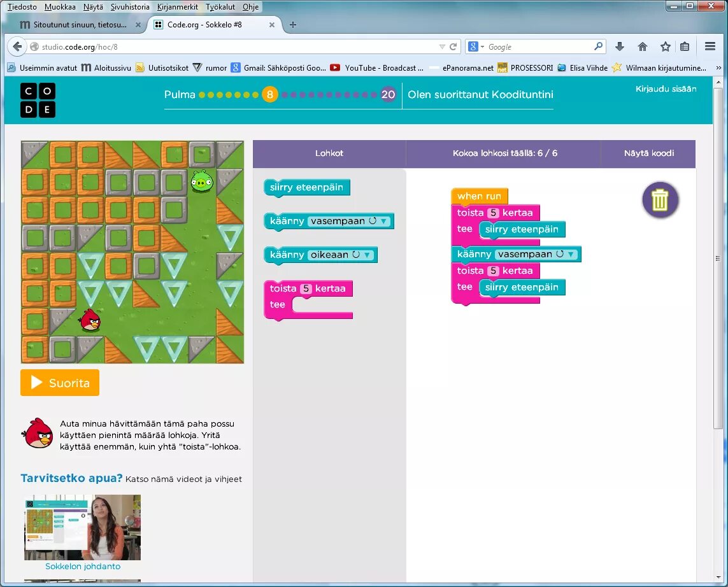Open the Aloitussivu bookmark
Image resolution: width=728 pixels, height=587 pixels.
coord(106,67)
